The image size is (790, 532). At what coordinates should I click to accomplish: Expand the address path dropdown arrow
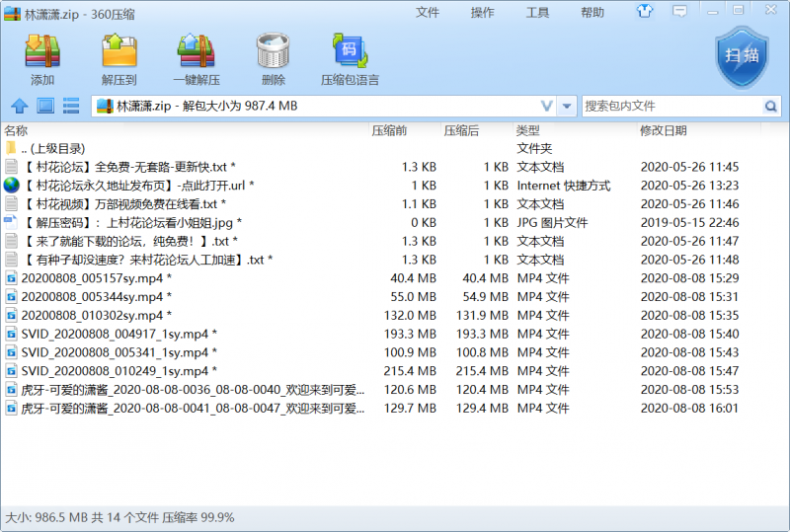567,106
